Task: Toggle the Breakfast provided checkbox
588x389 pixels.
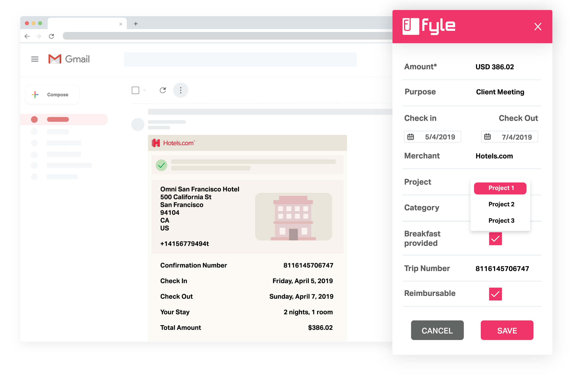Action: coord(495,239)
